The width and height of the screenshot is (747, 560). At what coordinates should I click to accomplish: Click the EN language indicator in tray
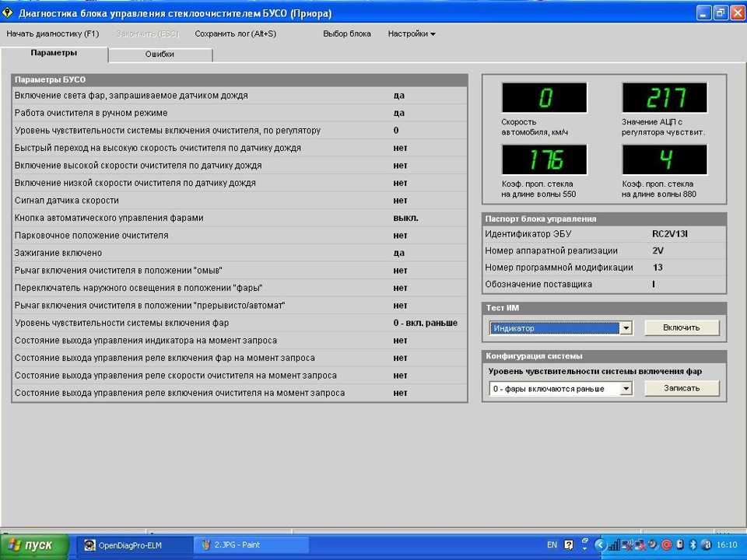pos(552,544)
